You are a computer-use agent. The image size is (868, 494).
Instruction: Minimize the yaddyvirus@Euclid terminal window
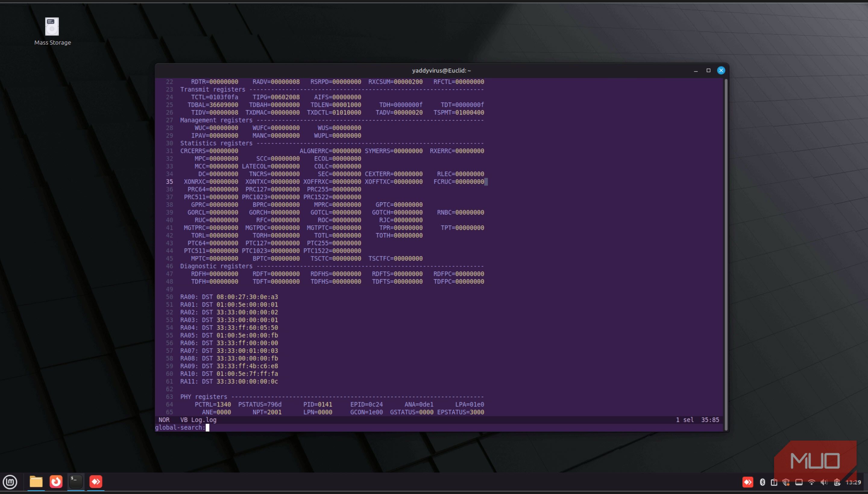point(696,70)
